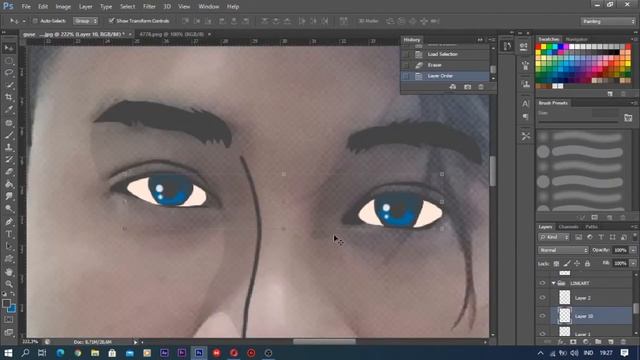Screen dimensions: 640x360
Task: Open the History panel flyout menu
Action: coord(492,40)
